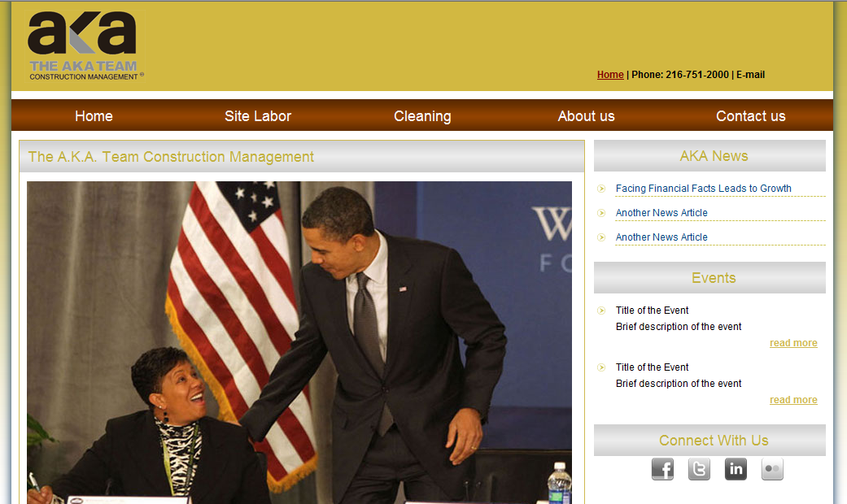
Task: Open the Twitter icon under Connect With Us
Action: [x=698, y=469]
